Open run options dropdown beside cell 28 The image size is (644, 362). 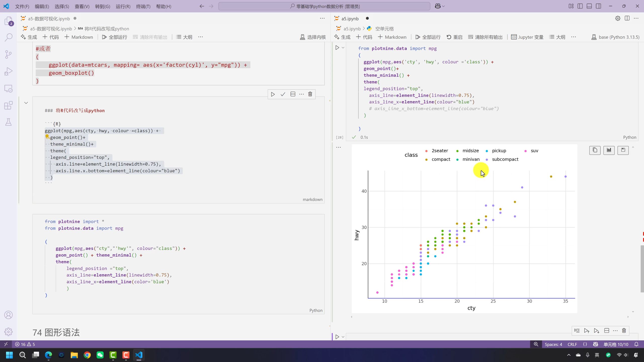click(x=343, y=48)
